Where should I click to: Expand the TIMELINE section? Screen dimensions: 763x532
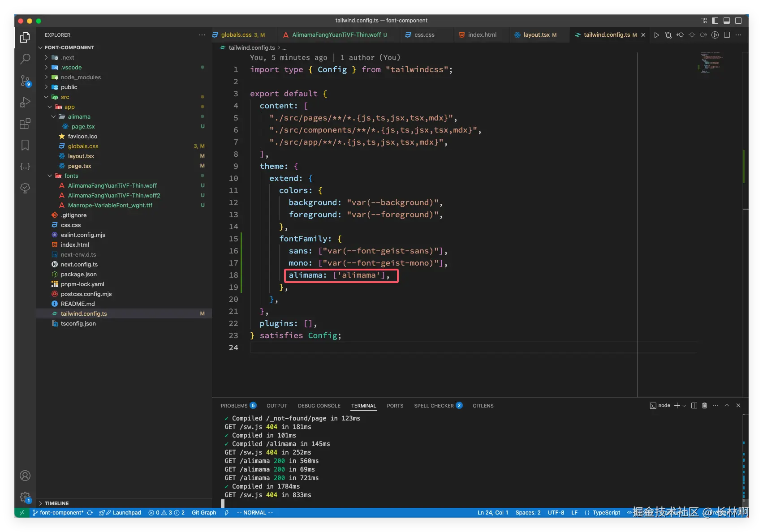coord(56,503)
